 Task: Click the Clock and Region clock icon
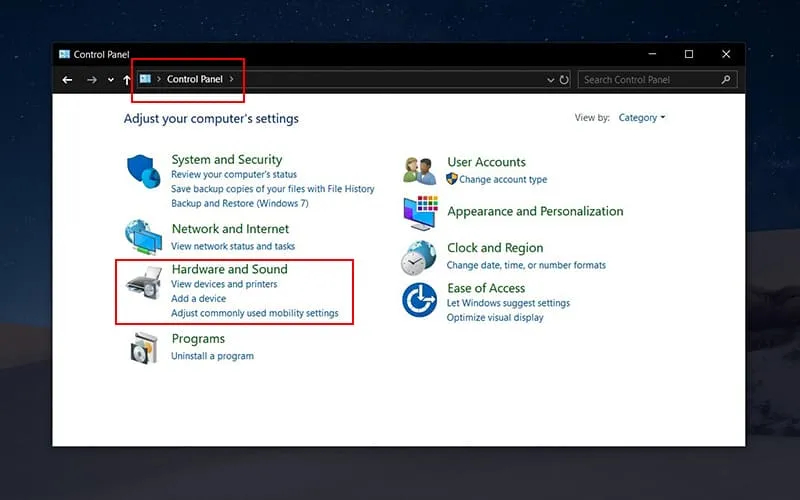click(x=420, y=258)
